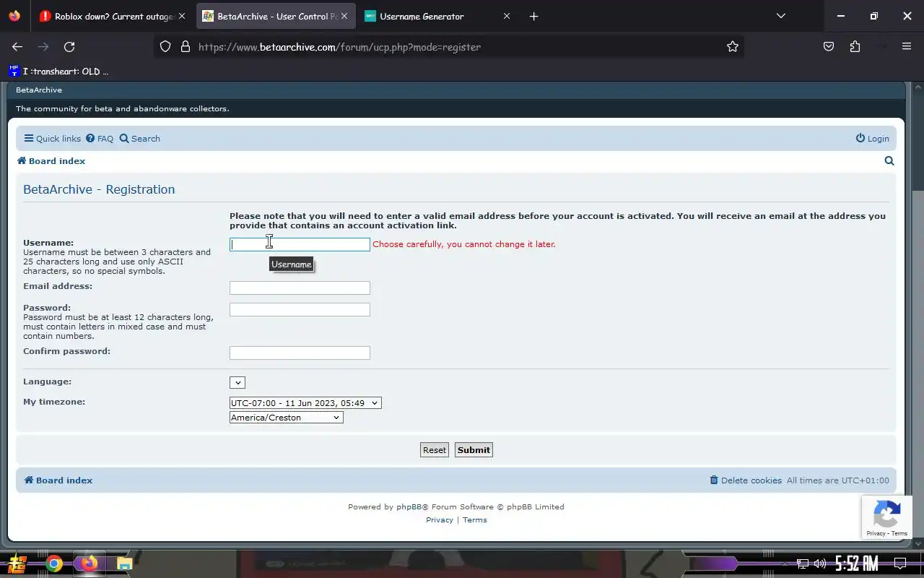The height and width of the screenshot is (578, 924).
Task: Open the extensions puzzle icon
Action: click(x=855, y=47)
